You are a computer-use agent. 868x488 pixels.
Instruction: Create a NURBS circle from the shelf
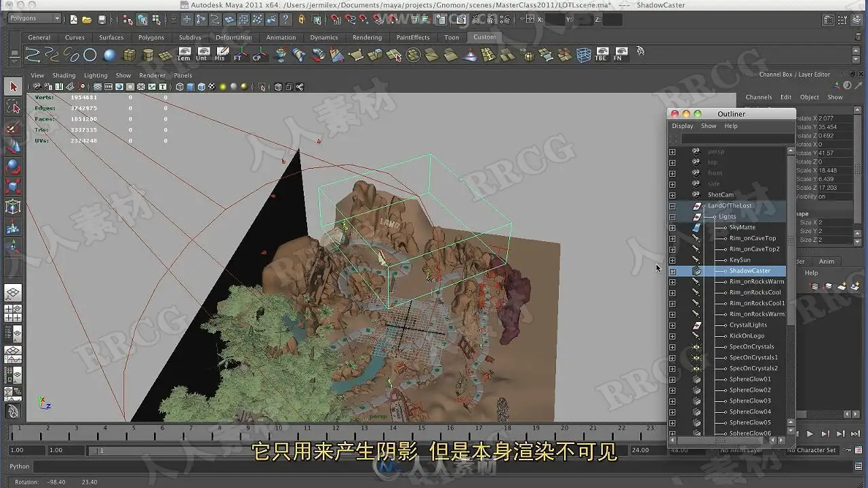90,55
